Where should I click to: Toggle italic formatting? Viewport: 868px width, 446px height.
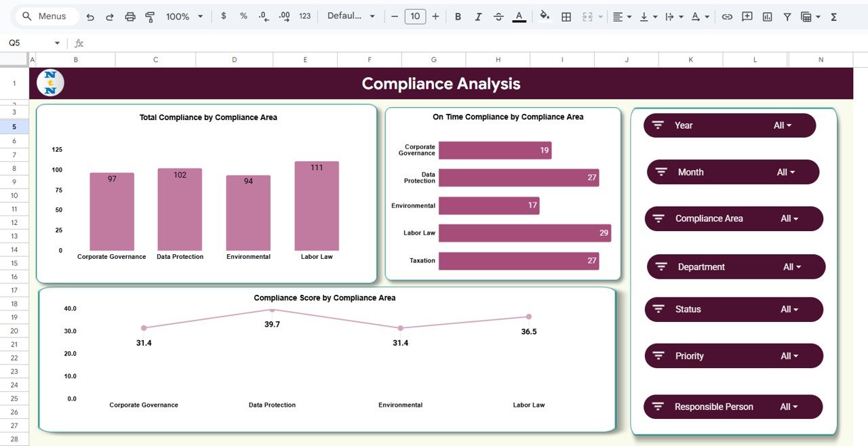click(x=478, y=16)
